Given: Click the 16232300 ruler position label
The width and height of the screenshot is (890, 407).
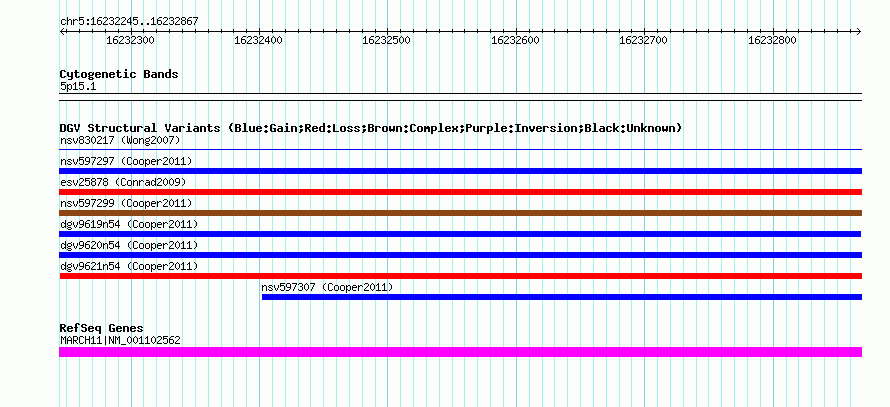Looking at the screenshot, I should (x=130, y=41).
